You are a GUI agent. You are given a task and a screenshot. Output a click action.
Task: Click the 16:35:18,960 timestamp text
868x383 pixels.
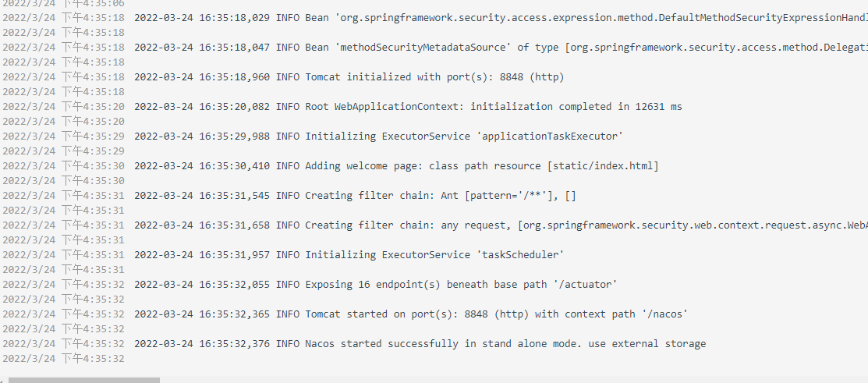(x=202, y=77)
